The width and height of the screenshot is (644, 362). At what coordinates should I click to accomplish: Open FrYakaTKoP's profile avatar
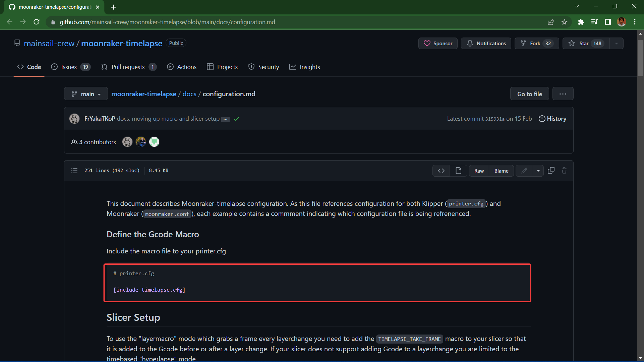(x=74, y=119)
